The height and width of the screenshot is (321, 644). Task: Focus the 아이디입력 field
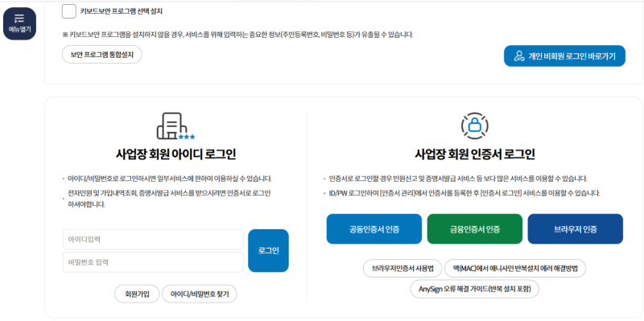(153, 239)
